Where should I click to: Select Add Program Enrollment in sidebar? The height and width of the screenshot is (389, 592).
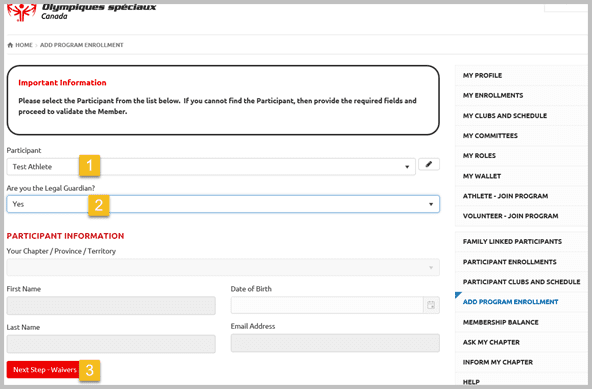(521, 302)
